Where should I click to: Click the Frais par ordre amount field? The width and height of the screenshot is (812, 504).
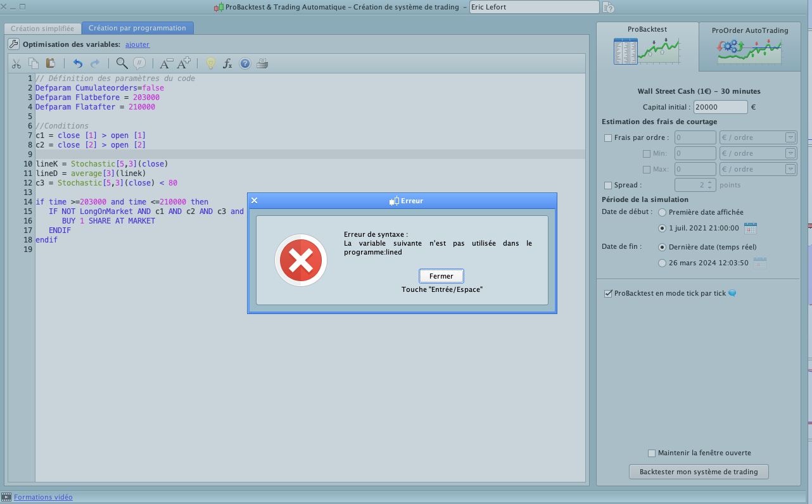[695, 137]
